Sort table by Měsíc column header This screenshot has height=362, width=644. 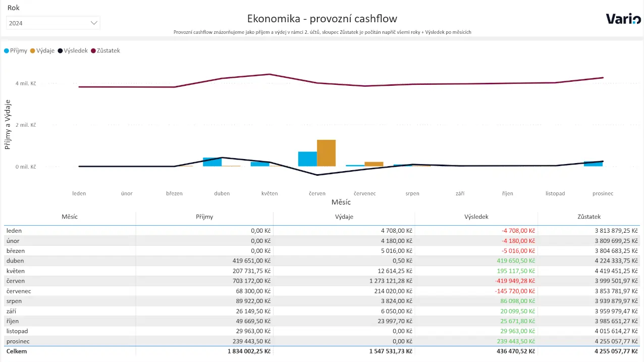pyautogui.click(x=70, y=217)
